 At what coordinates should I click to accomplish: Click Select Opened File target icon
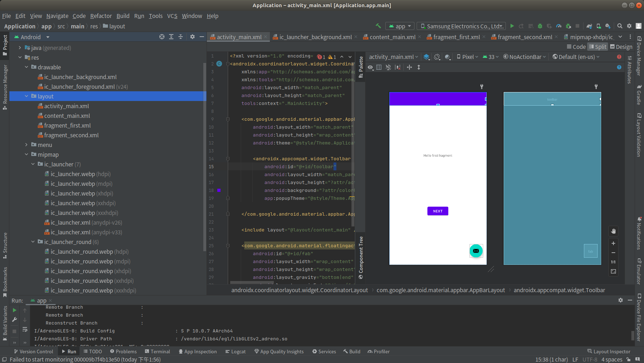coord(162,37)
